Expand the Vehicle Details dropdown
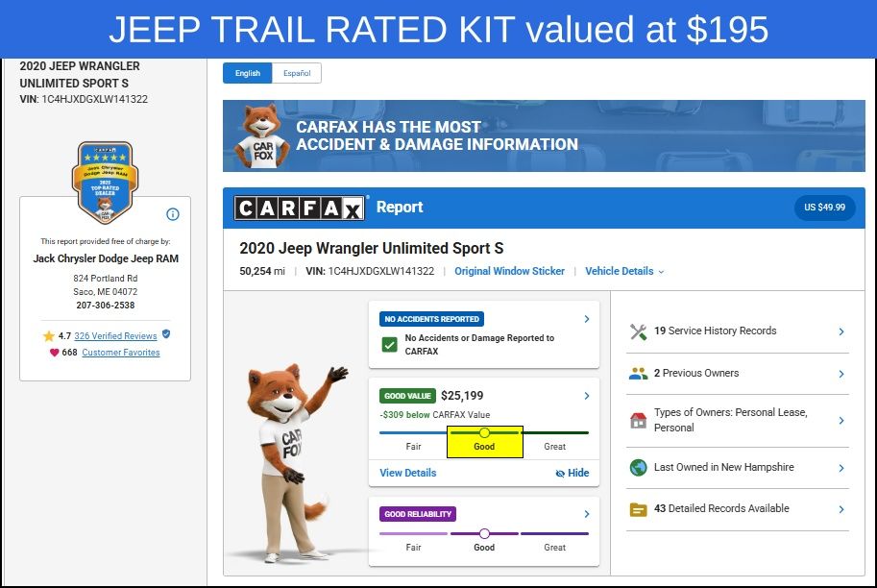The width and height of the screenshot is (877, 588). coord(624,271)
